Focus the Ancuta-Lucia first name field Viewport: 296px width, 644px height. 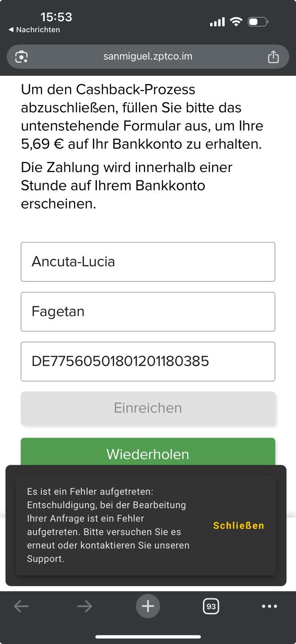click(148, 262)
